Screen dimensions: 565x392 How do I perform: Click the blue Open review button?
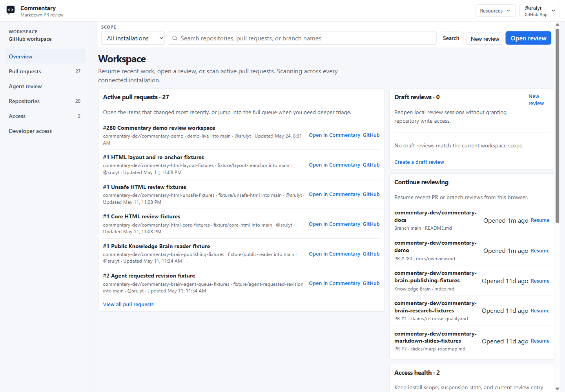coord(528,38)
